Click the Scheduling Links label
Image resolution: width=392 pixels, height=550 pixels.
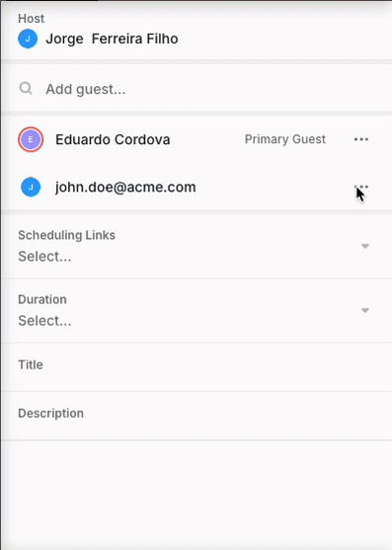[66, 235]
